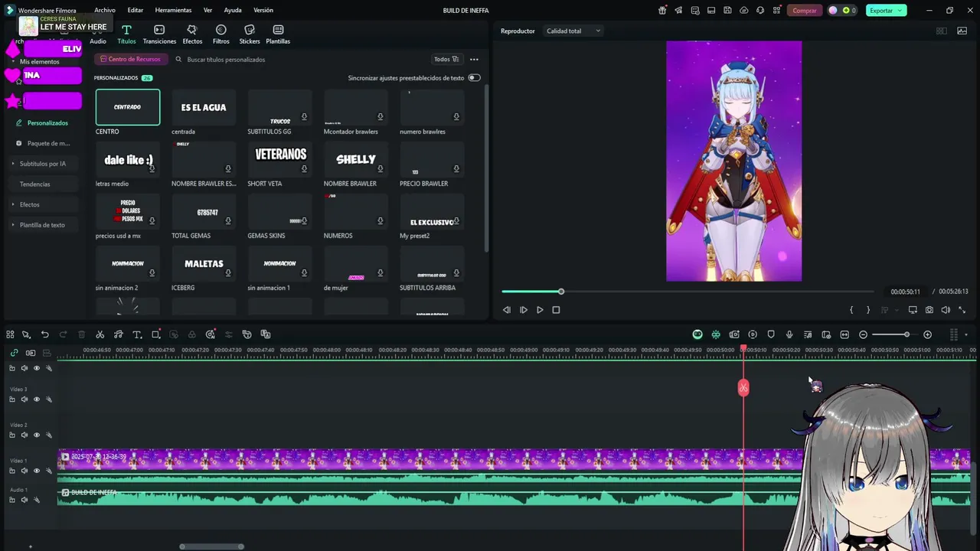
Task: Lock the Audio 1 track
Action: (11, 500)
